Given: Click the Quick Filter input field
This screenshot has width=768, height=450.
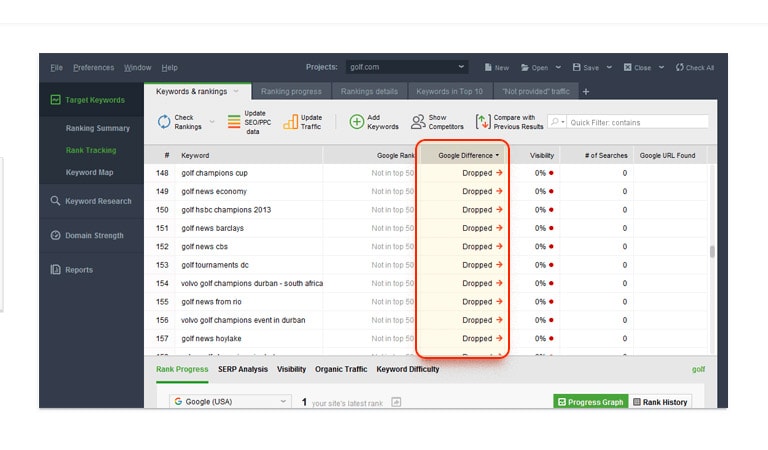Looking at the screenshot, I should click(x=638, y=122).
